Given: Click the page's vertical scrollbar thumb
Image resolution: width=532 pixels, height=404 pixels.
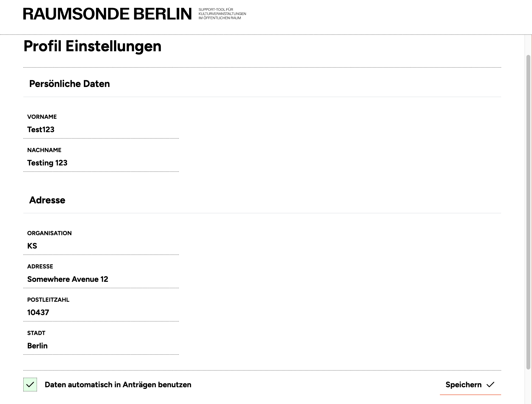Looking at the screenshot, I should (x=528, y=211).
